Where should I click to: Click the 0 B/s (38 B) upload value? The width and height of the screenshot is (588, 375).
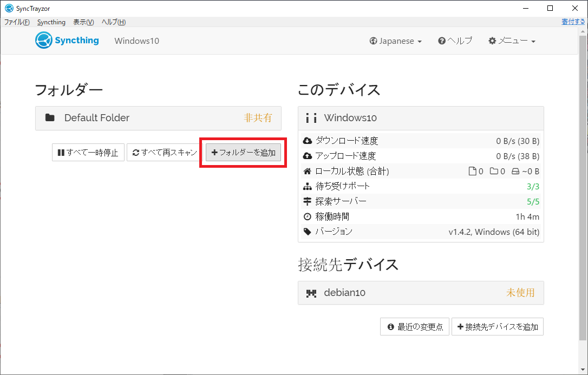518,156
